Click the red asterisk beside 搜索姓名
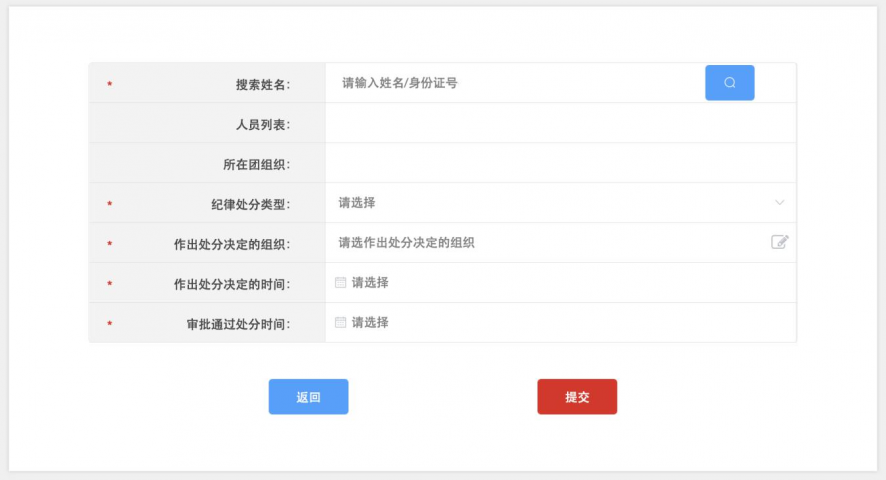886x480 pixels. [109, 85]
